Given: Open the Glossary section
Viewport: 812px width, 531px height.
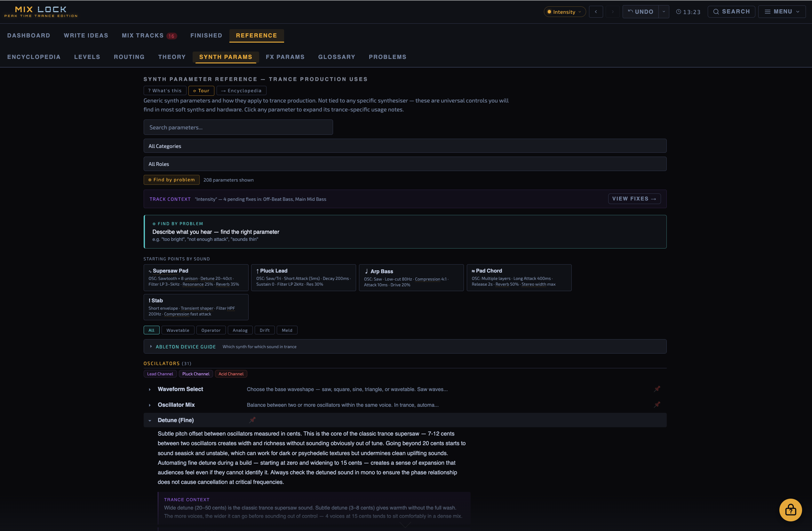Looking at the screenshot, I should click(337, 57).
